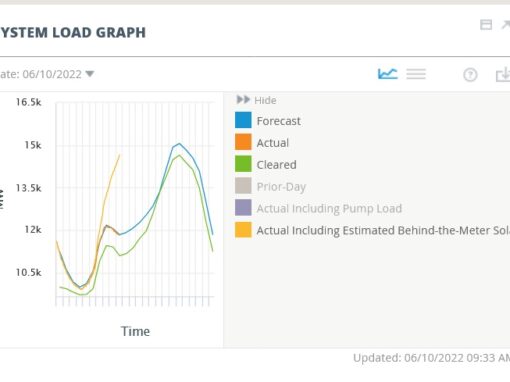
Task: Click the date value 06/10/2022
Action: 52,74
